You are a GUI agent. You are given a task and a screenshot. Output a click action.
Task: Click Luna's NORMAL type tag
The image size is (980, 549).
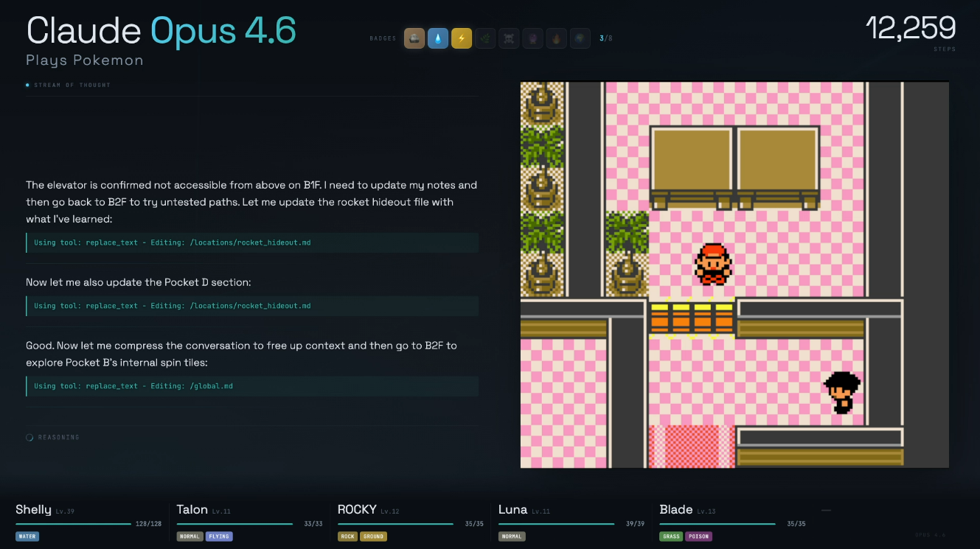point(512,536)
